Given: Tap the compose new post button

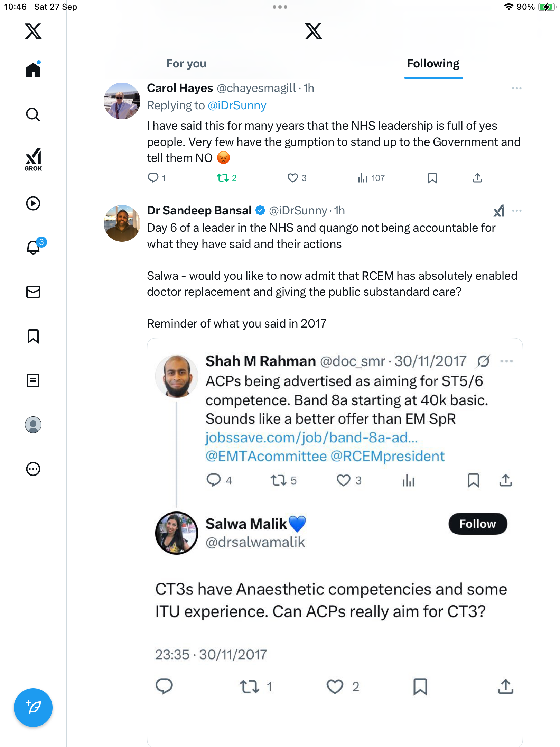Looking at the screenshot, I should pos(33,708).
